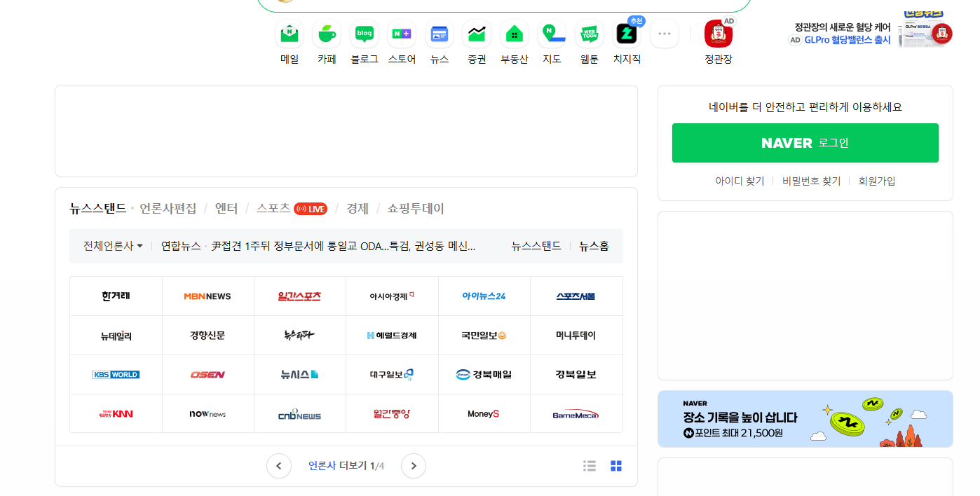Switch newsstand to list view icon
The height and width of the screenshot is (496, 980).
pyautogui.click(x=590, y=466)
